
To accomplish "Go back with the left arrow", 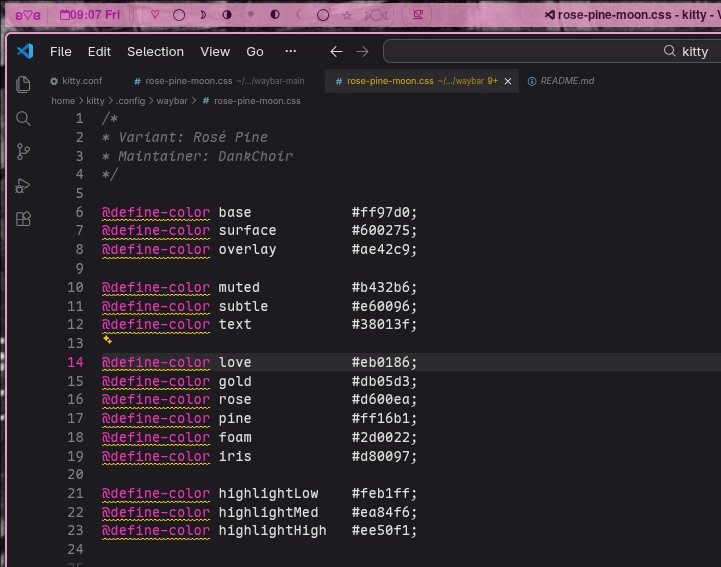I will (x=336, y=52).
